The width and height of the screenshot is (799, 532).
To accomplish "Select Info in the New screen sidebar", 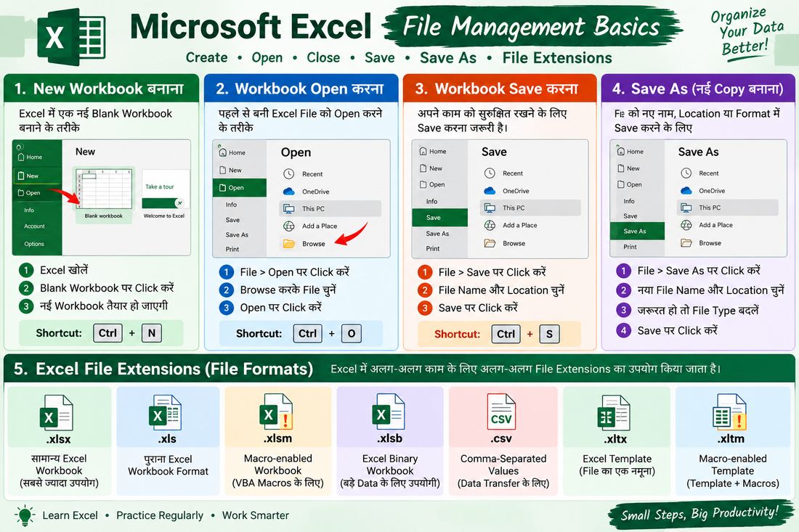I will click(x=29, y=210).
